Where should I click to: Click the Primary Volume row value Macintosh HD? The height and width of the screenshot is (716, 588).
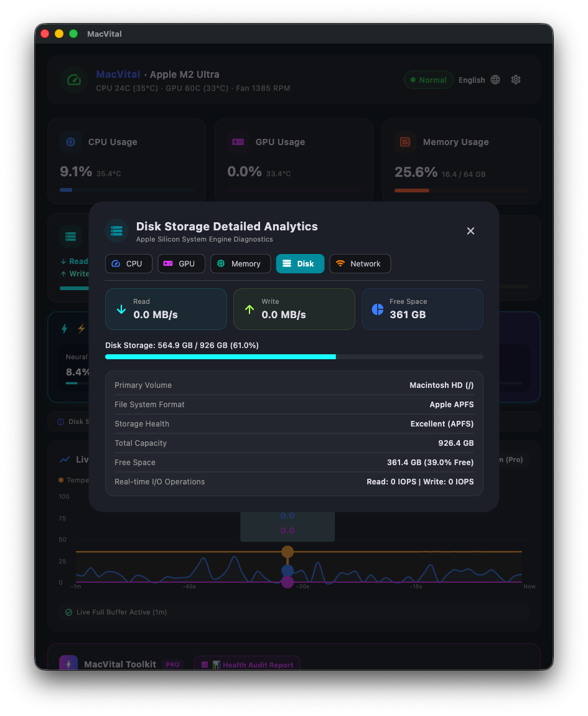pyautogui.click(x=441, y=385)
